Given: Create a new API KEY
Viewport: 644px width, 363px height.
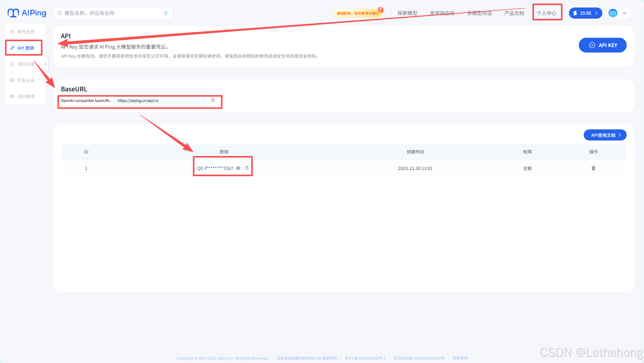Looking at the screenshot, I should pyautogui.click(x=602, y=45).
